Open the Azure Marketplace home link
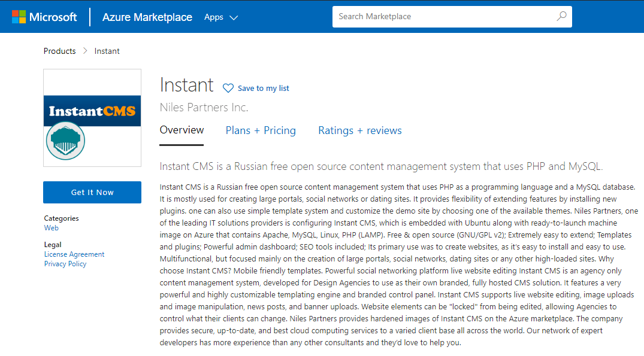The image size is (644, 356). pyautogui.click(x=147, y=17)
